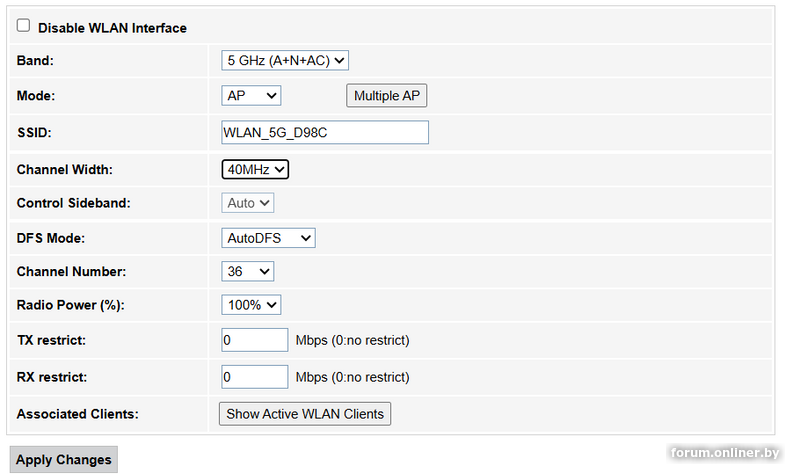The width and height of the screenshot is (800, 474).
Task: Click the 'Associated Clients:' row label
Action: click(x=77, y=413)
